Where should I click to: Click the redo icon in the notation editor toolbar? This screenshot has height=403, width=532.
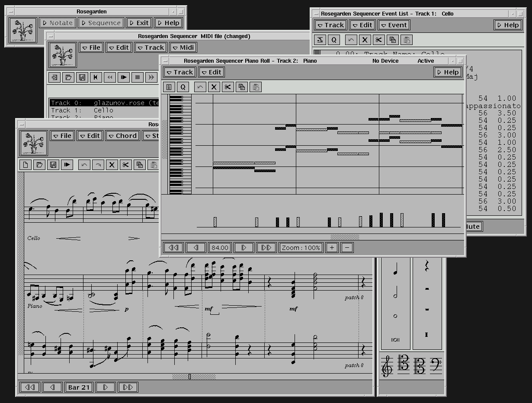[x=98, y=164]
